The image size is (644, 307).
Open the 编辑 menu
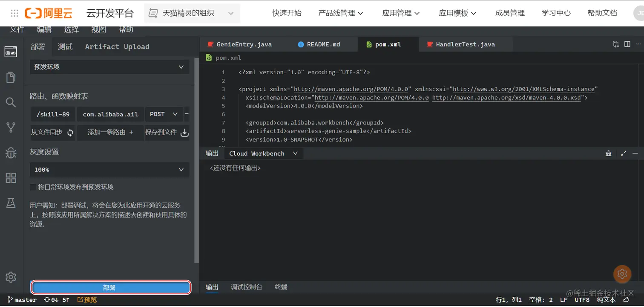(44, 29)
